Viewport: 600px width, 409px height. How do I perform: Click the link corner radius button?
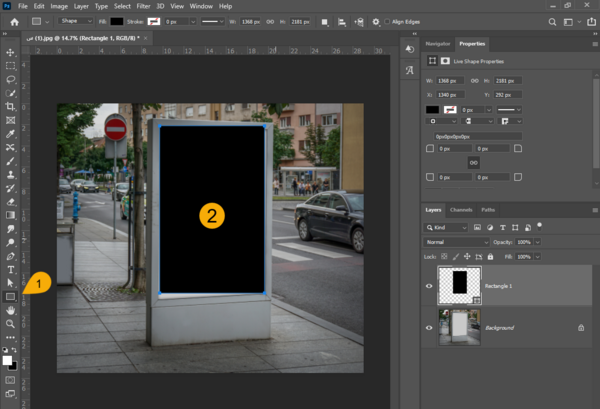[x=474, y=163]
